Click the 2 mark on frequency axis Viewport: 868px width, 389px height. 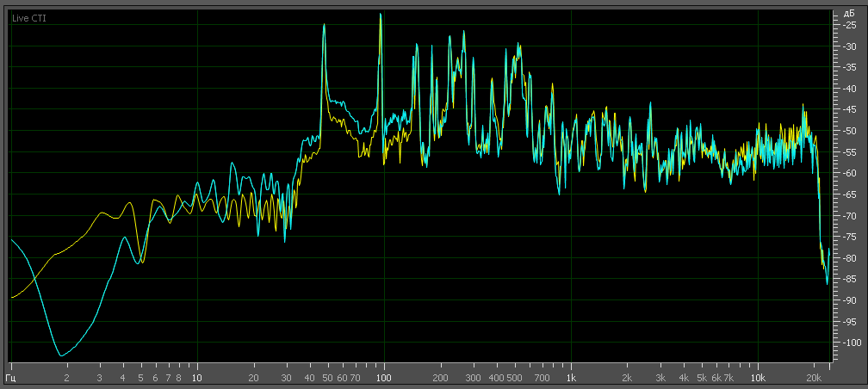tap(66, 377)
